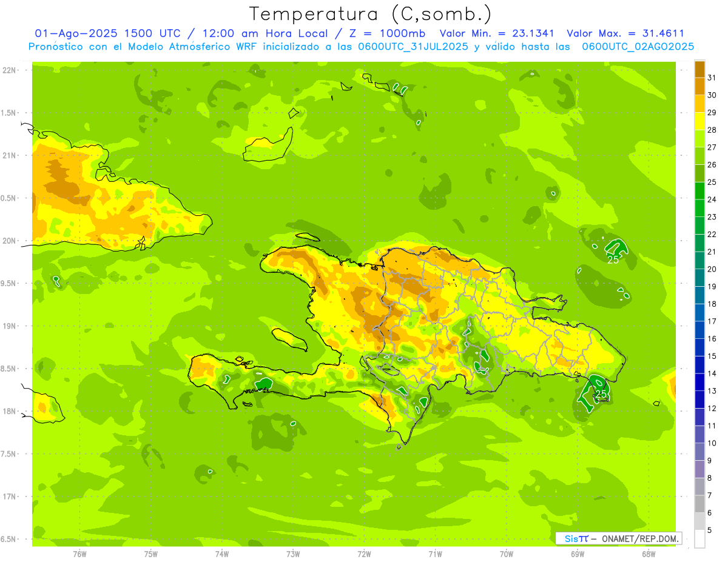The height and width of the screenshot is (562, 728).
Task: Click the 71W longitude axis label
Action: pos(435,554)
